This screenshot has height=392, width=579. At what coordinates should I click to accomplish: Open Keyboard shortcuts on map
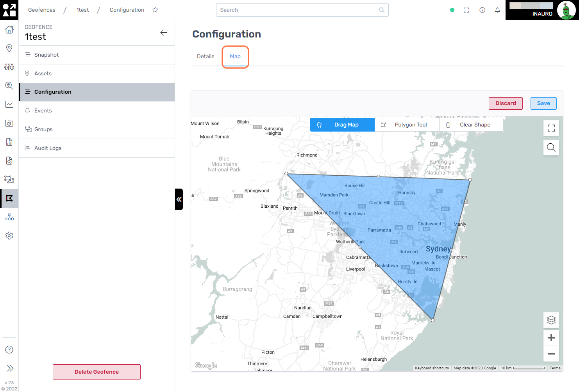[x=432, y=368]
